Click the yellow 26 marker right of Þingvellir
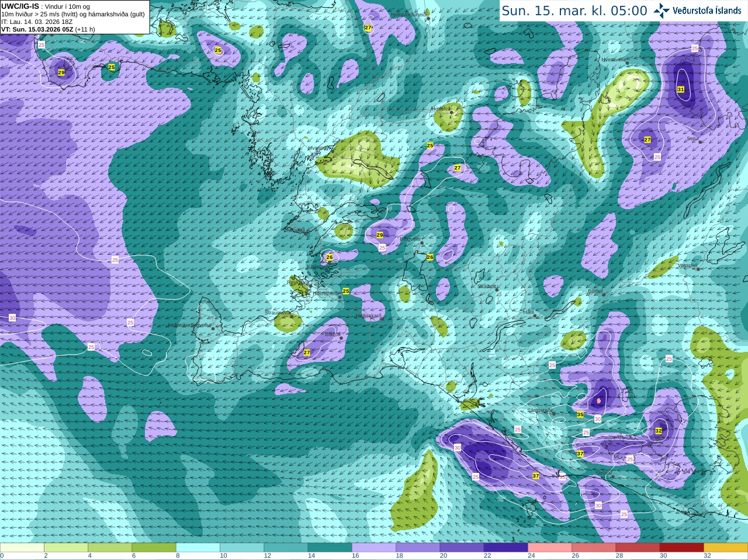748x560 pixels. [430, 257]
